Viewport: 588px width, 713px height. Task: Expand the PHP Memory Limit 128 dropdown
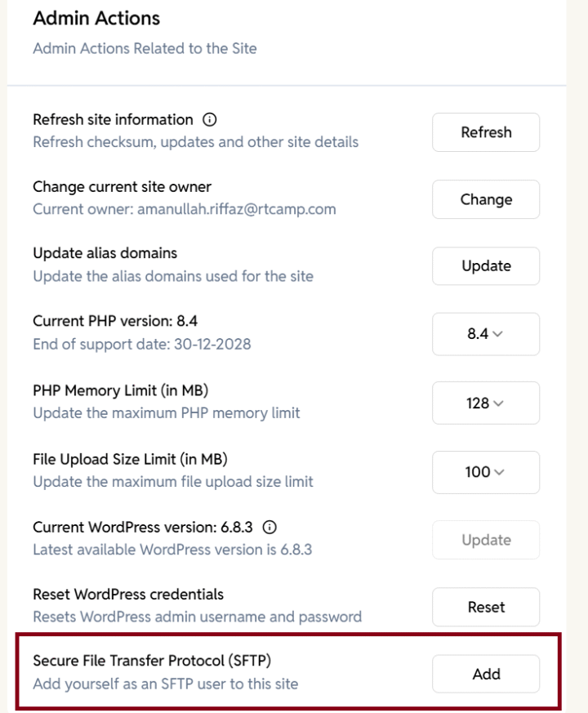(x=486, y=403)
